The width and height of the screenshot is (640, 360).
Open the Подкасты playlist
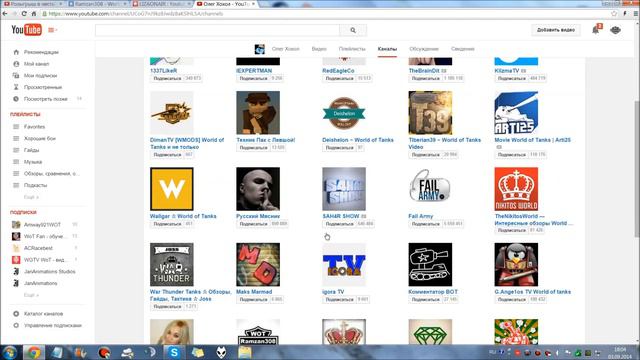[x=35, y=185]
